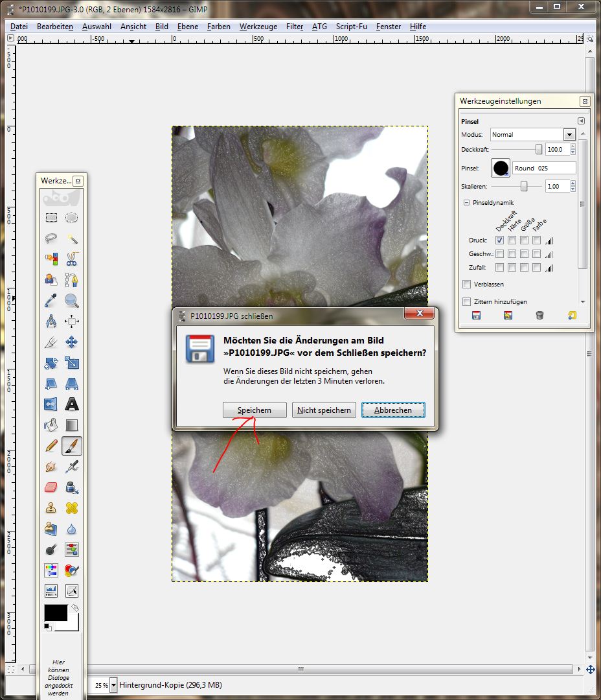Choose the Fuzzy Select magic wand tool
The height and width of the screenshot is (700, 601).
[71, 239]
